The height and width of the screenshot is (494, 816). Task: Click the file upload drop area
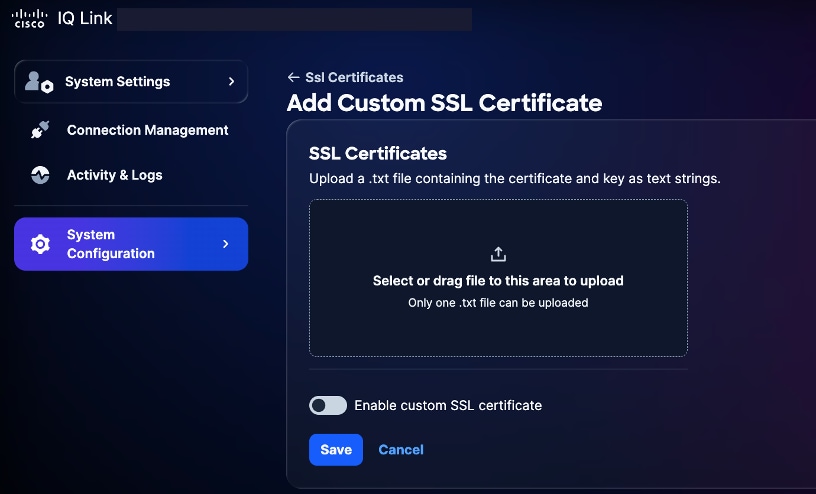point(498,278)
